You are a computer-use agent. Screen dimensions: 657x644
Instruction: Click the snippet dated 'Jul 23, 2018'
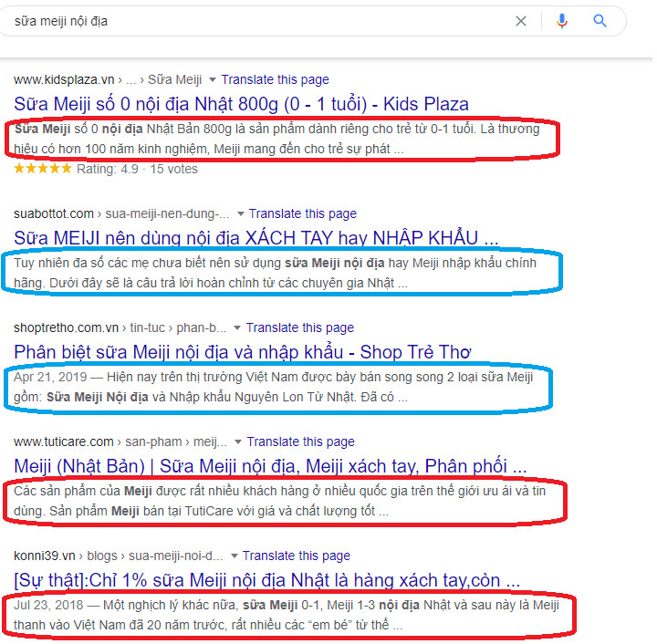[x=287, y=615]
